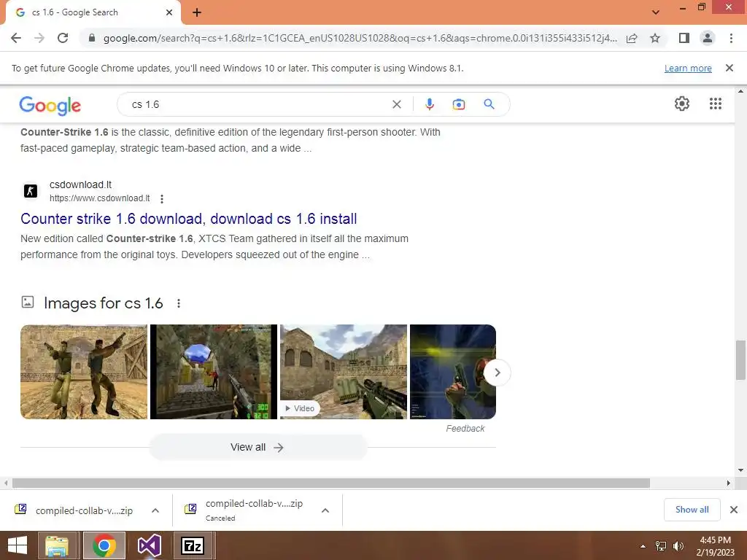Dismiss the Chrome update notification banner
Image resolution: width=747 pixels, height=560 pixels.
point(729,68)
